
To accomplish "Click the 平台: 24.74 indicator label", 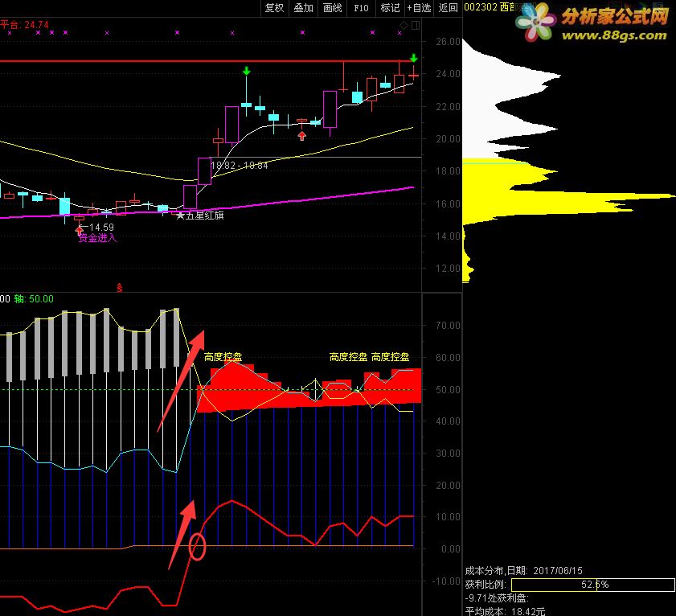I will point(25,25).
